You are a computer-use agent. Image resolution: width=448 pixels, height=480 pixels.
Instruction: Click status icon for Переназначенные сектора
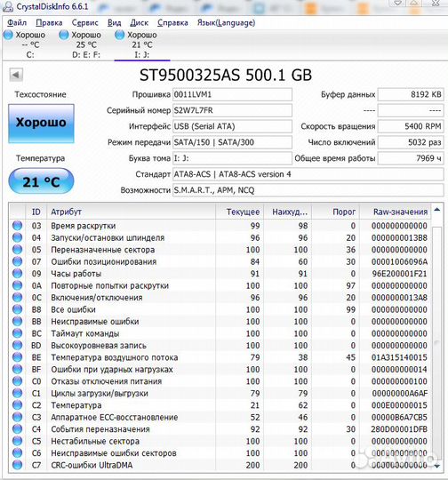(x=18, y=250)
